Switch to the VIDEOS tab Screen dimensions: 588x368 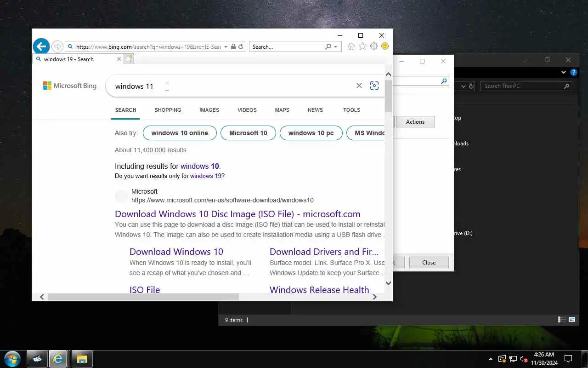(x=247, y=110)
